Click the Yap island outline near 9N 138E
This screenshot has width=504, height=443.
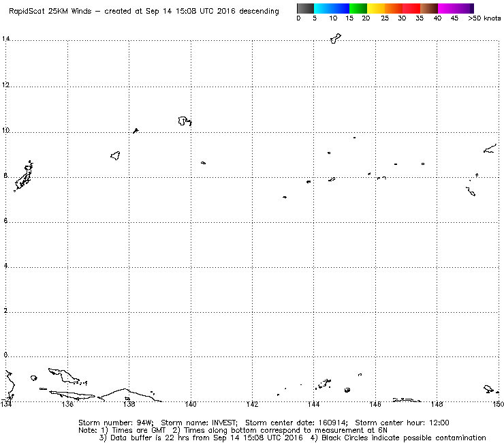point(115,155)
